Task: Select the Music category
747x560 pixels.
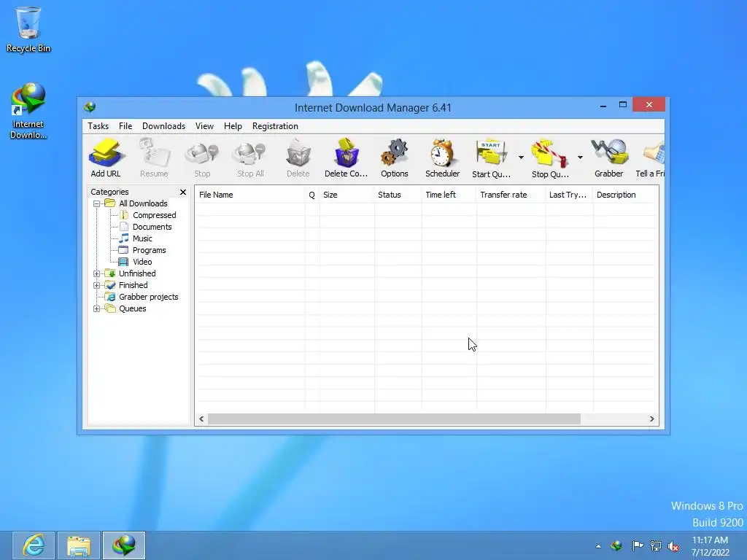Action: 142,238
